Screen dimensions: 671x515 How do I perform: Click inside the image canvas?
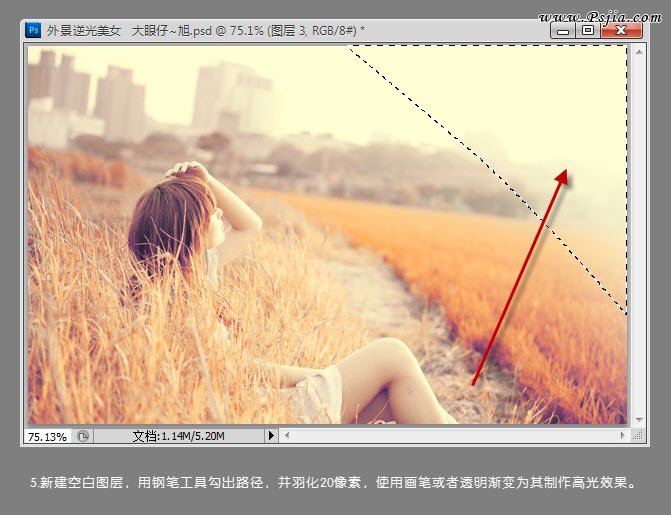[x=327, y=235]
